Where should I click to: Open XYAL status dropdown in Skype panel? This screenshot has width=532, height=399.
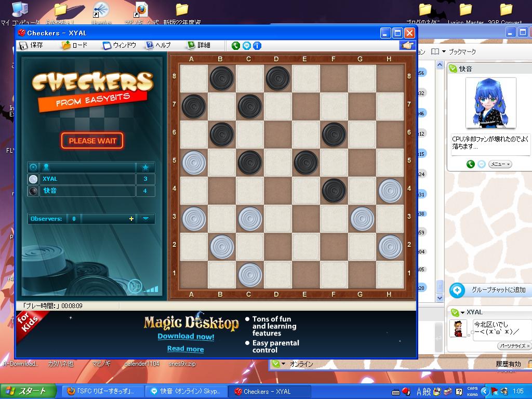pos(462,312)
